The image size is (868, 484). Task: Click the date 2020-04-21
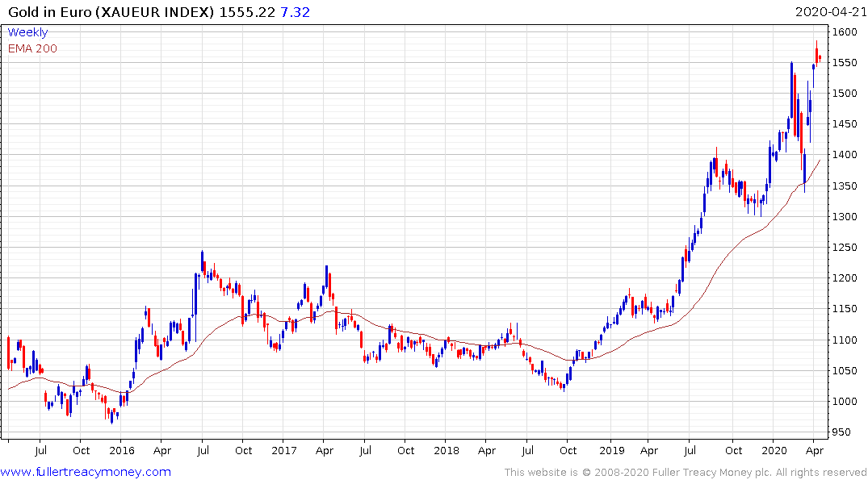click(830, 12)
